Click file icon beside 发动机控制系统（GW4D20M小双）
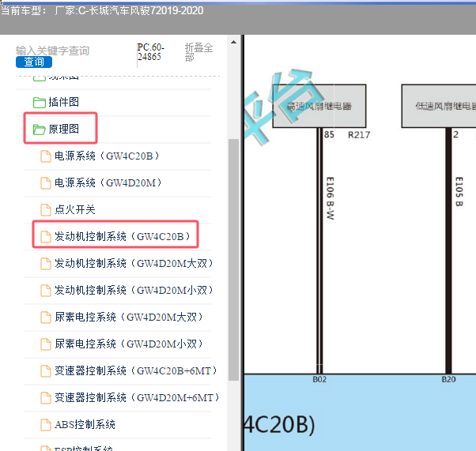This screenshot has width=476, height=451. (x=46, y=291)
